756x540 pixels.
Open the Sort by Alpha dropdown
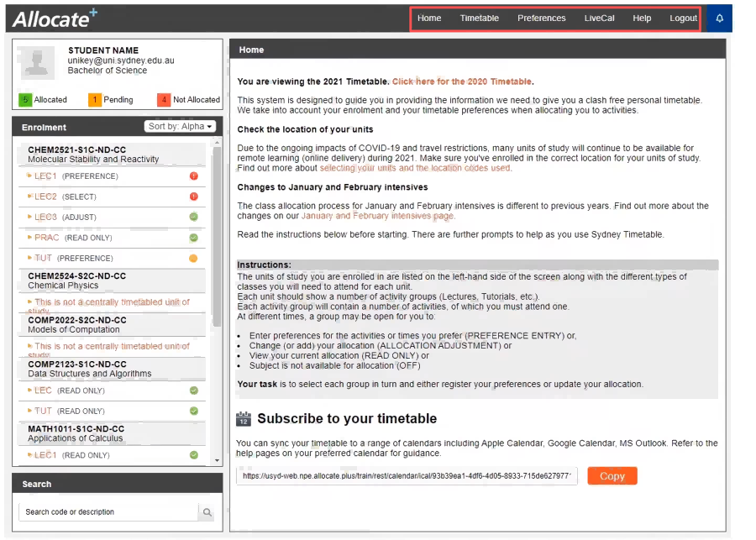(180, 126)
